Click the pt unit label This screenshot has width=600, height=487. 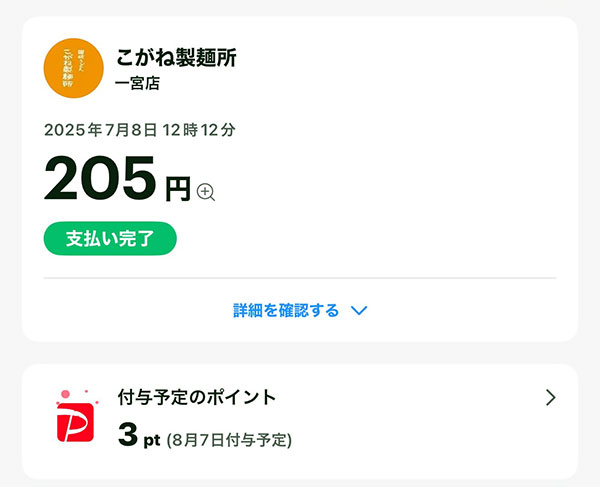[152, 441]
